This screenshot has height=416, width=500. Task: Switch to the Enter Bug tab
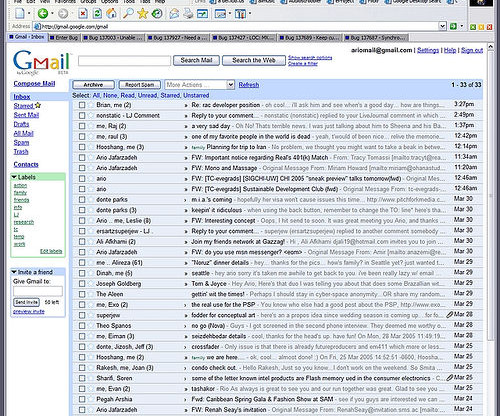click(64, 38)
